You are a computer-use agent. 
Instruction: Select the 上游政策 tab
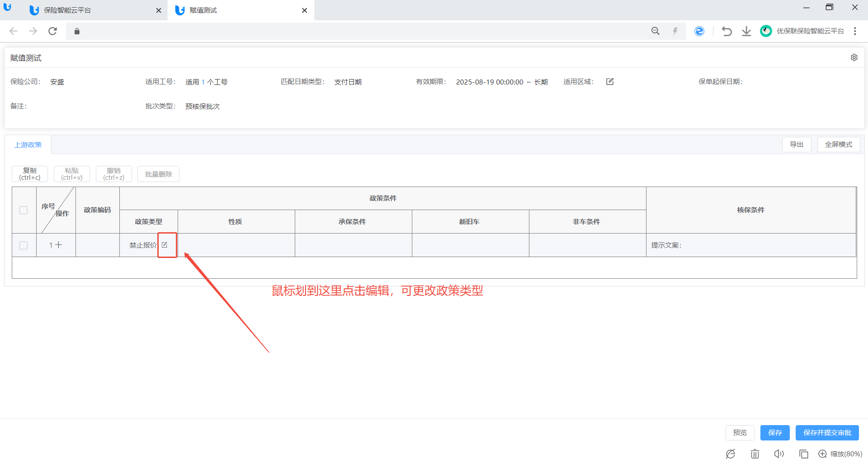click(x=28, y=145)
